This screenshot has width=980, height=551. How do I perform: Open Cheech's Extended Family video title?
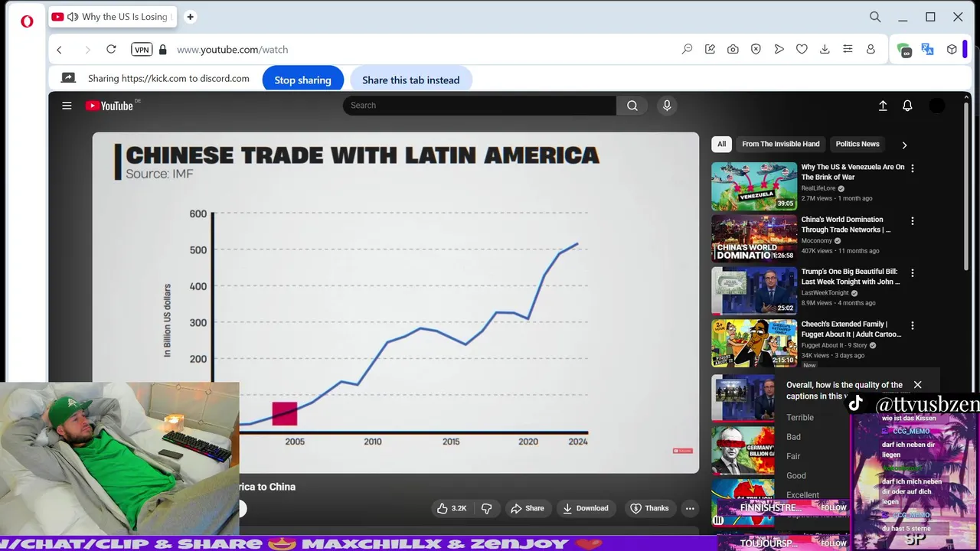click(851, 329)
